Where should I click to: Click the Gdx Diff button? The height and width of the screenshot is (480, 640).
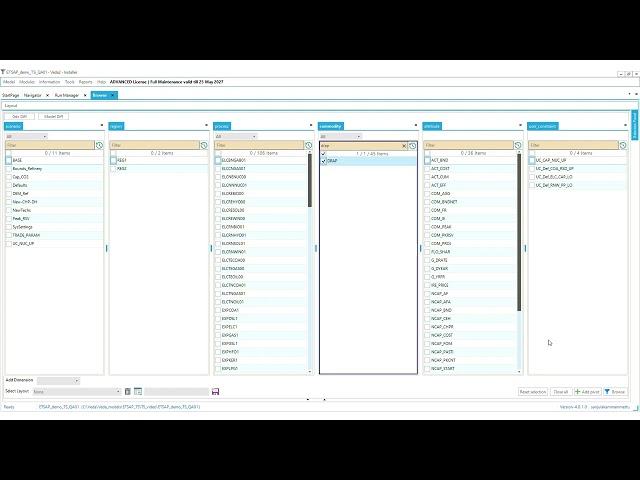20,116
